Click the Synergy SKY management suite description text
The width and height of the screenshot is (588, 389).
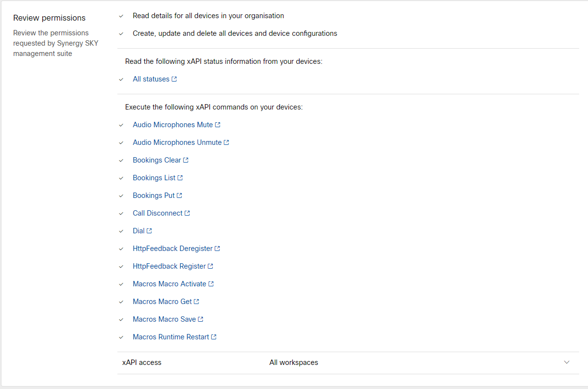[56, 43]
